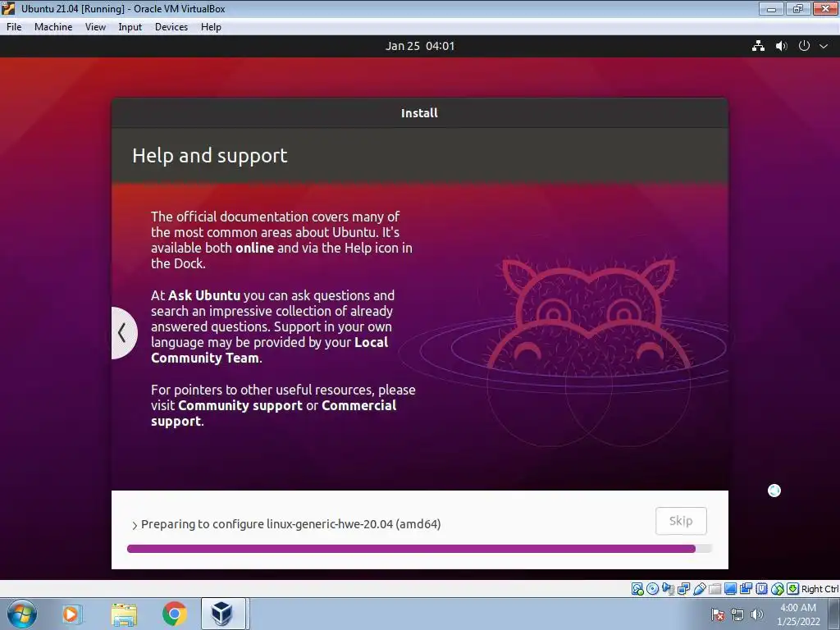Click the recording status icon
Viewport: 840px width, 630px height.
[x=746, y=589]
